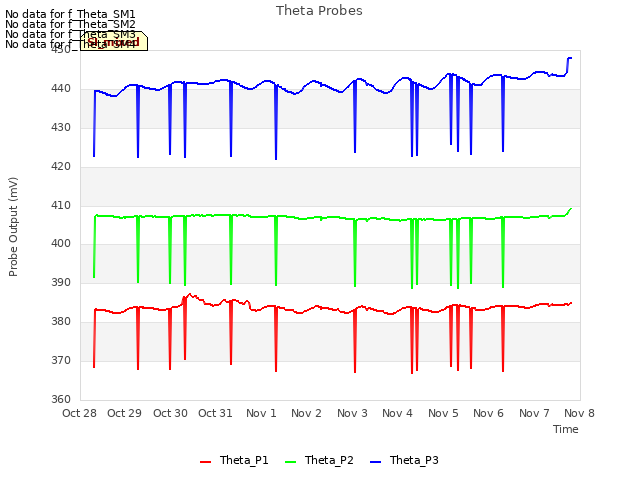Click the Probe Output (mV) axis label

coord(13,227)
